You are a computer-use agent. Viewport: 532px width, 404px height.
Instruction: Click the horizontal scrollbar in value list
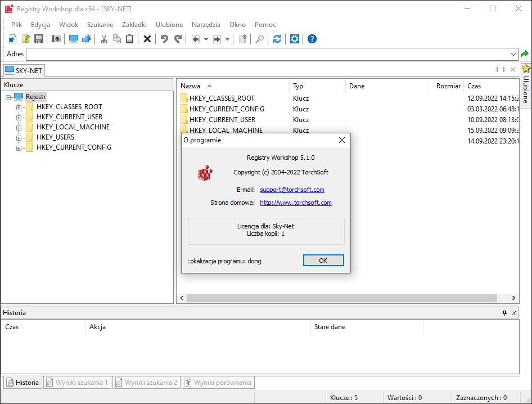coord(342,298)
